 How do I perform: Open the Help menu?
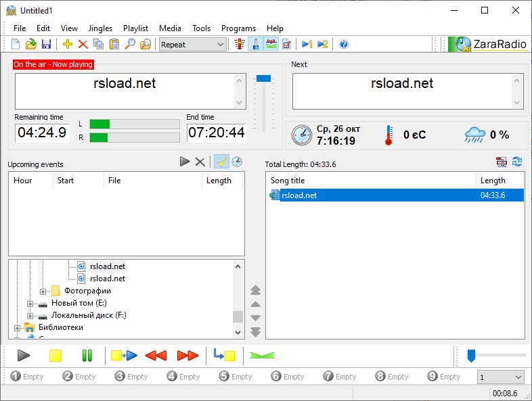[275, 28]
